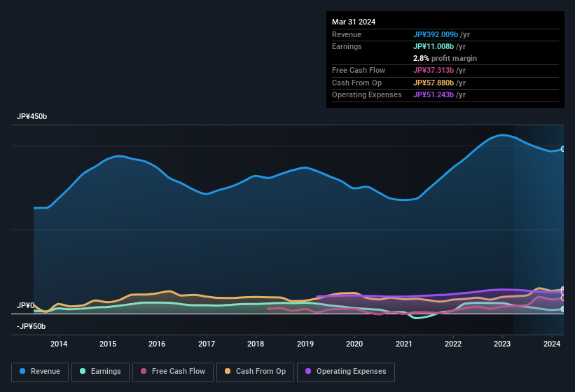Click the 2014 label on the x-axis
575x392 pixels.
59,344
